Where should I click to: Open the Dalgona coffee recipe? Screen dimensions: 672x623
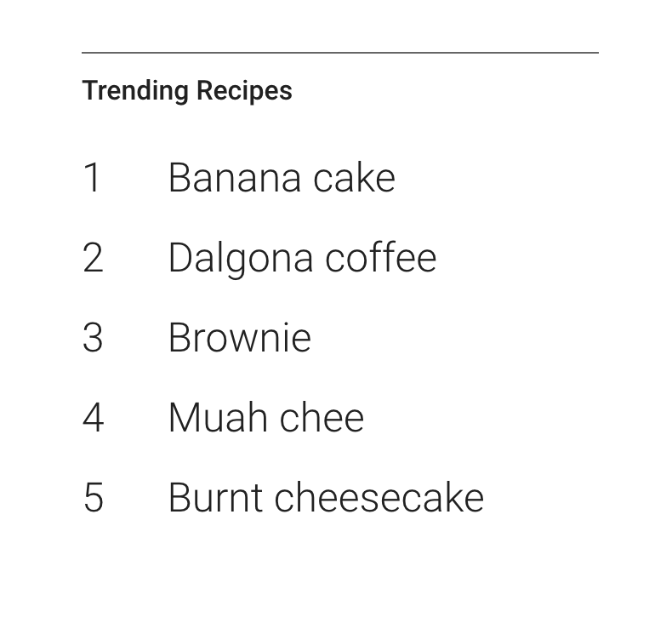point(302,258)
